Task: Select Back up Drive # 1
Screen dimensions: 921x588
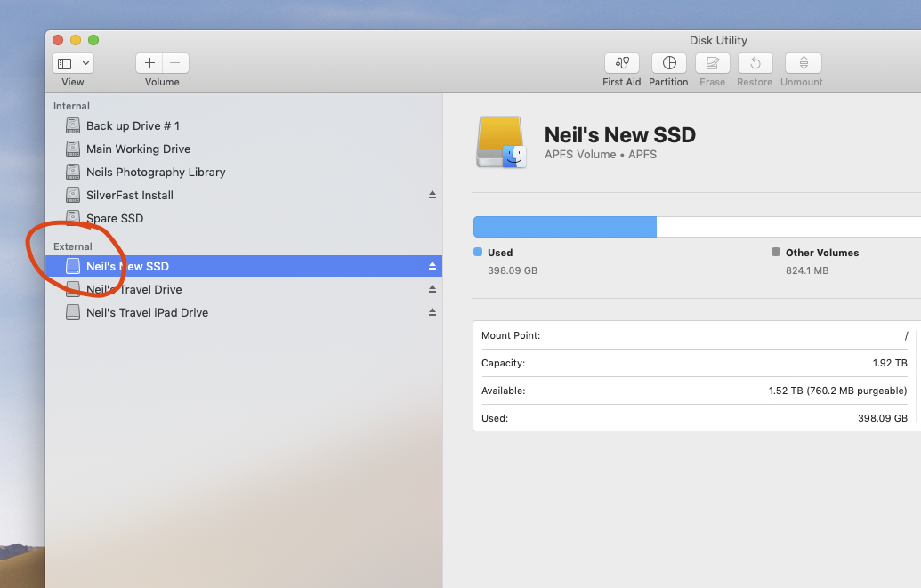Action: 244,125
